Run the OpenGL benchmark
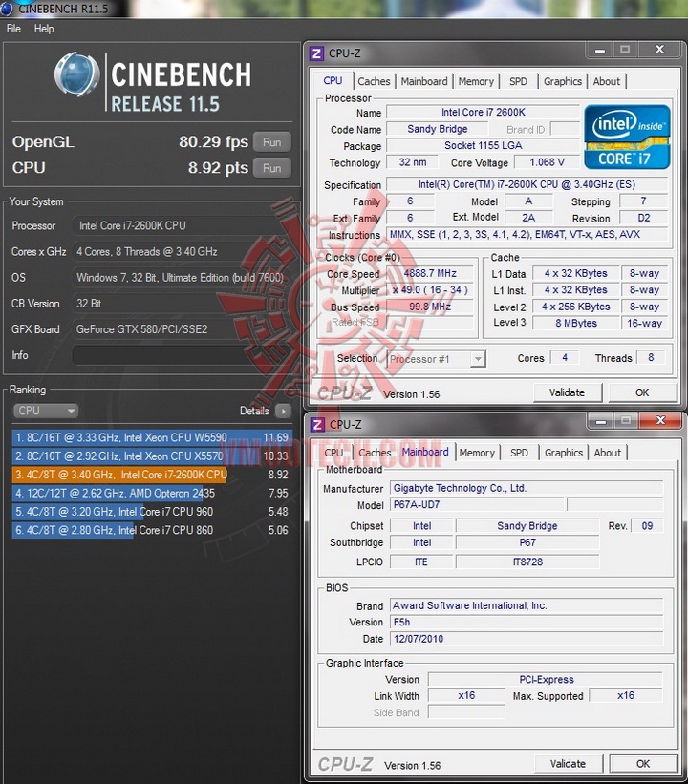 click(271, 142)
